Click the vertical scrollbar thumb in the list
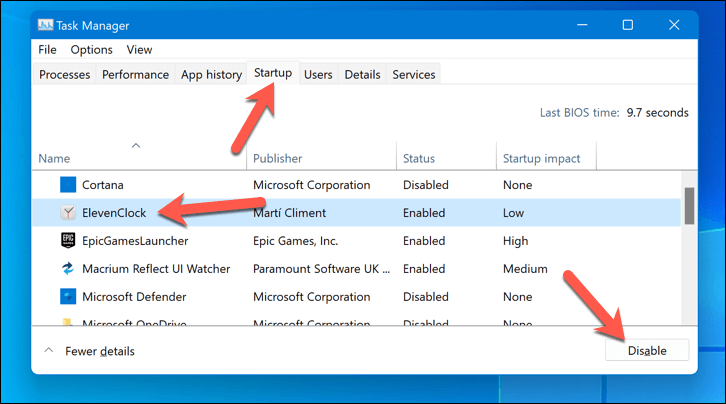Image resolution: width=726 pixels, height=404 pixels. click(x=688, y=206)
